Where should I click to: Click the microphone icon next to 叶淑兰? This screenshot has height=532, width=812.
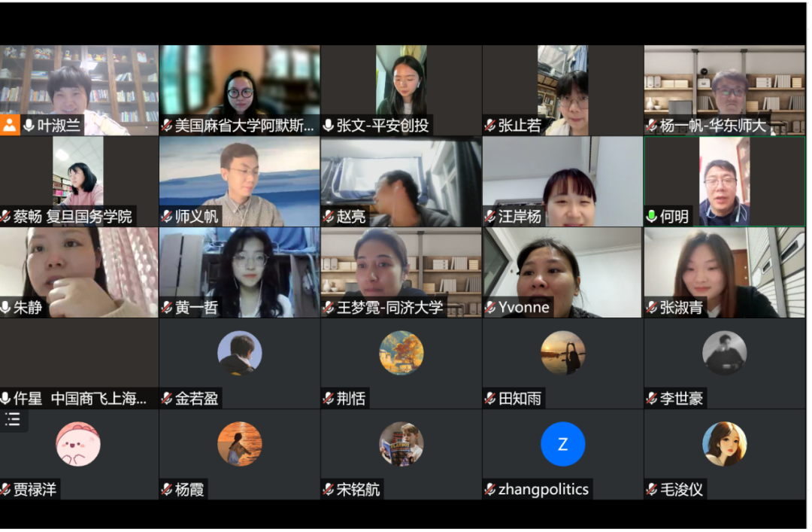pos(29,126)
